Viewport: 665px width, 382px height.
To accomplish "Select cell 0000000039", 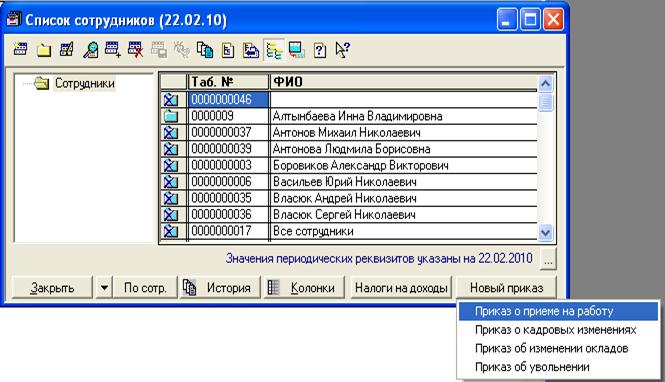I will pyautogui.click(x=228, y=149).
